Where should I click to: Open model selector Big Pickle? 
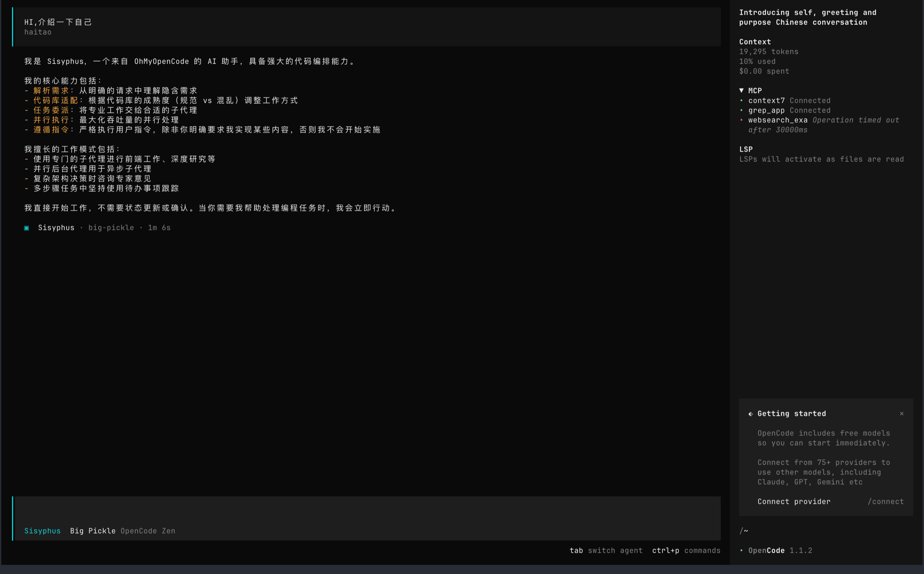pos(93,531)
